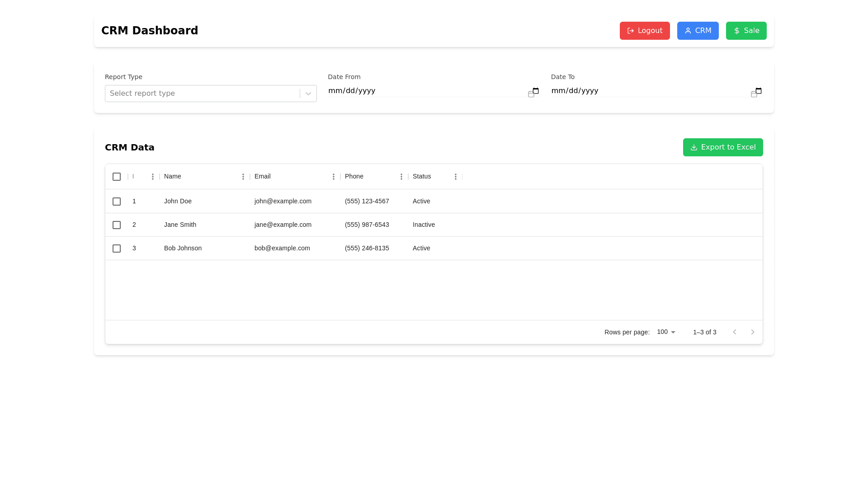
Task: Open the Status column menu dots
Action: coord(456,177)
